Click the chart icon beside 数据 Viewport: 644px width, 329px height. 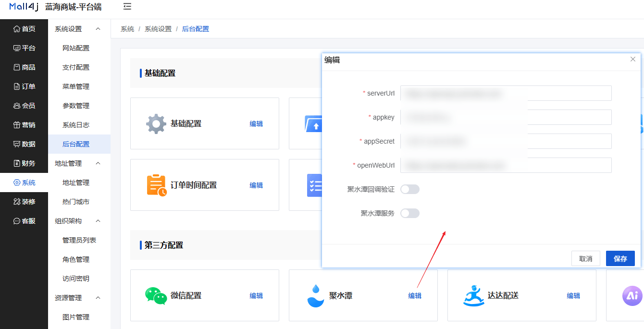click(17, 144)
